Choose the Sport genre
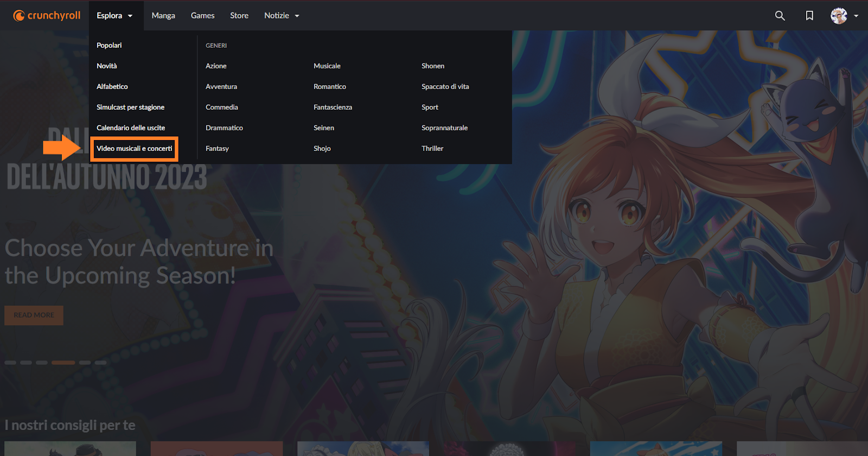 coord(430,107)
